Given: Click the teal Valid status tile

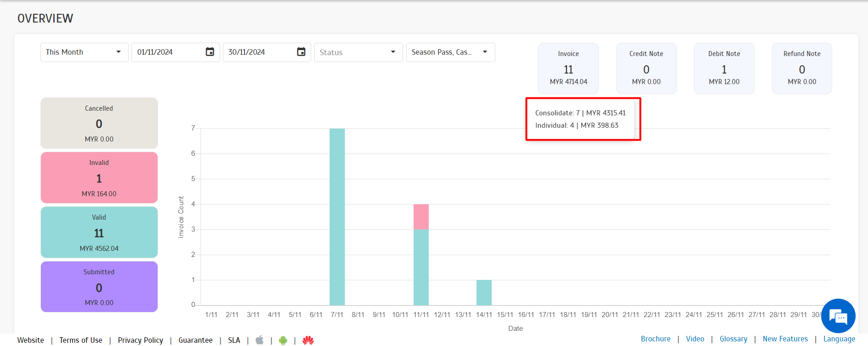Looking at the screenshot, I should (x=99, y=233).
